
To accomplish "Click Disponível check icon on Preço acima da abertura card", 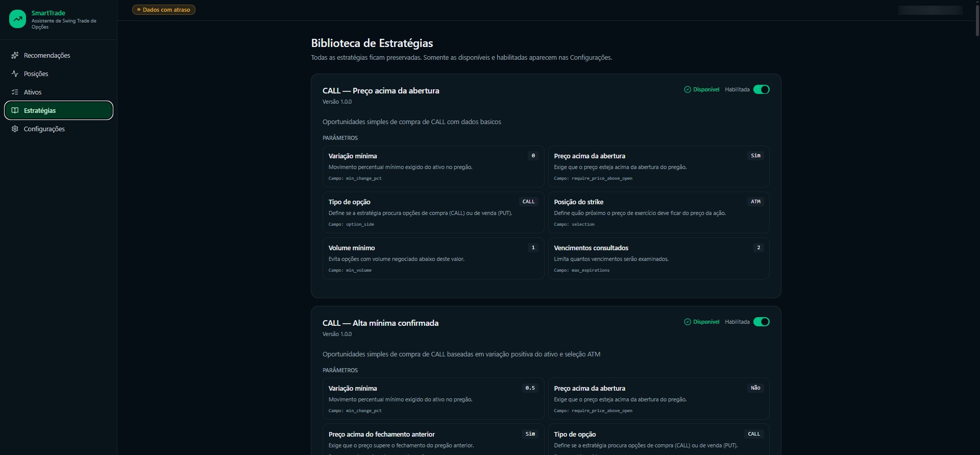I will [x=688, y=89].
